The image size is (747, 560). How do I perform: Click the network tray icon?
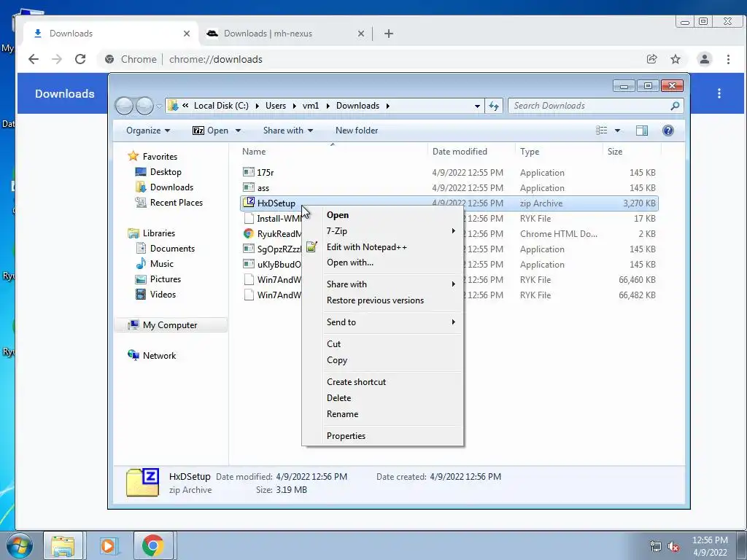656,547
